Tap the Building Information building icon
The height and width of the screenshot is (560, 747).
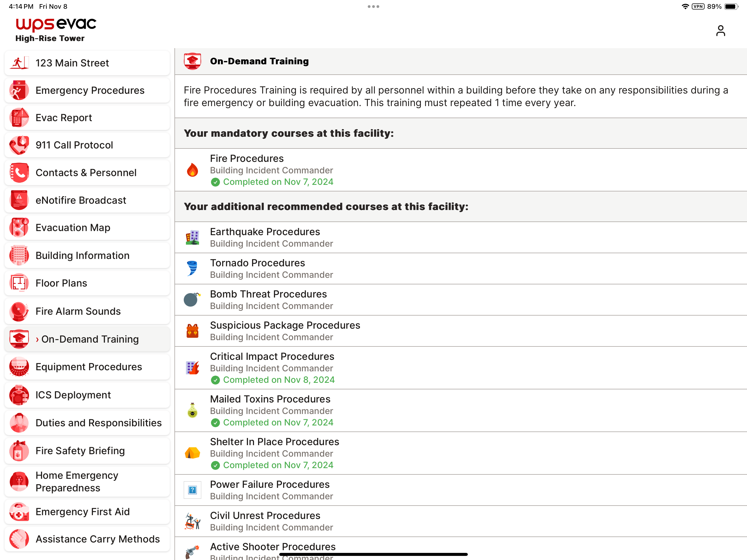pyautogui.click(x=19, y=255)
